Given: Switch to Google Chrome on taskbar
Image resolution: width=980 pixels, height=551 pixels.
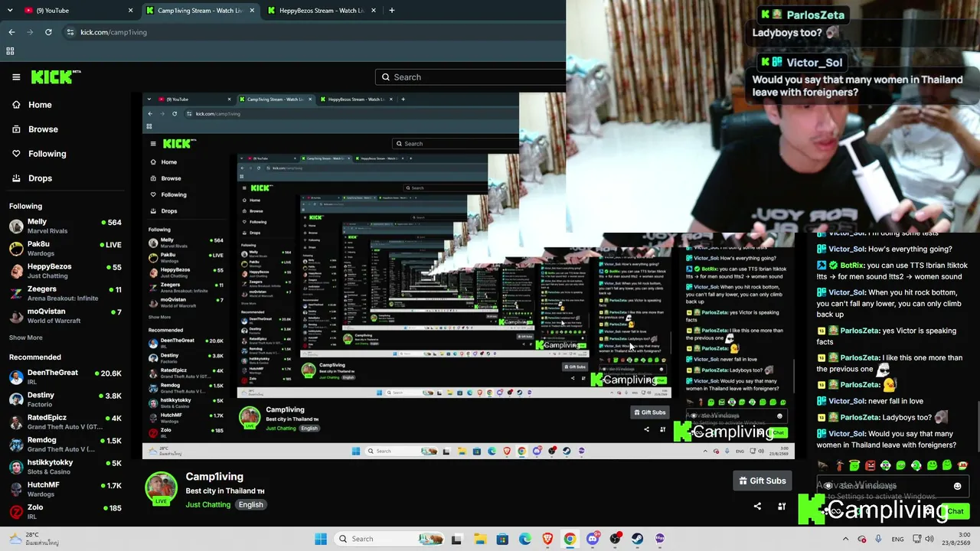Looking at the screenshot, I should [570, 539].
